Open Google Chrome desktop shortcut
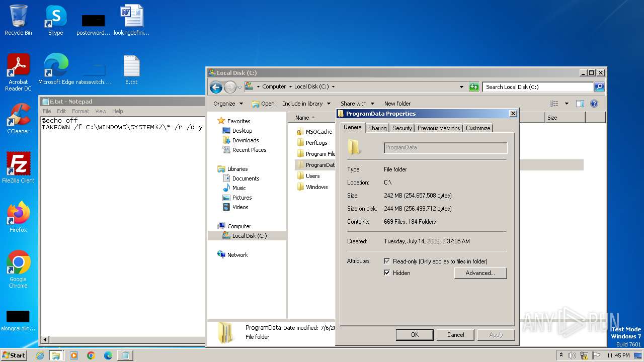Viewport: 644px width, 362px height. pyautogui.click(x=18, y=269)
